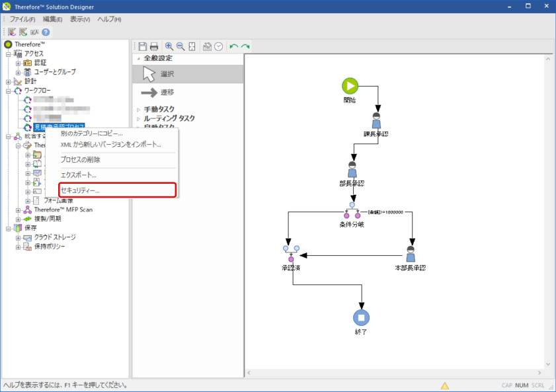The image size is (556, 392).
Task: Choose エクスポート... from the context menu
Action: tap(78, 175)
